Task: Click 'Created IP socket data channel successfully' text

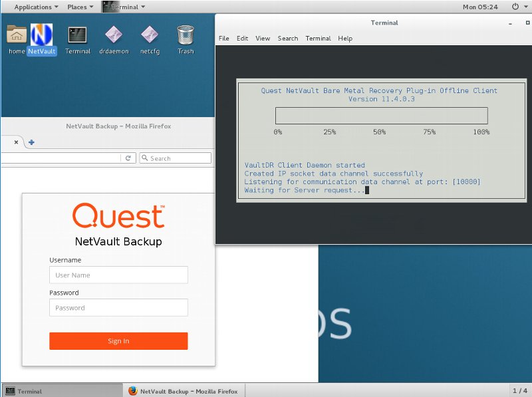Action: pos(334,174)
